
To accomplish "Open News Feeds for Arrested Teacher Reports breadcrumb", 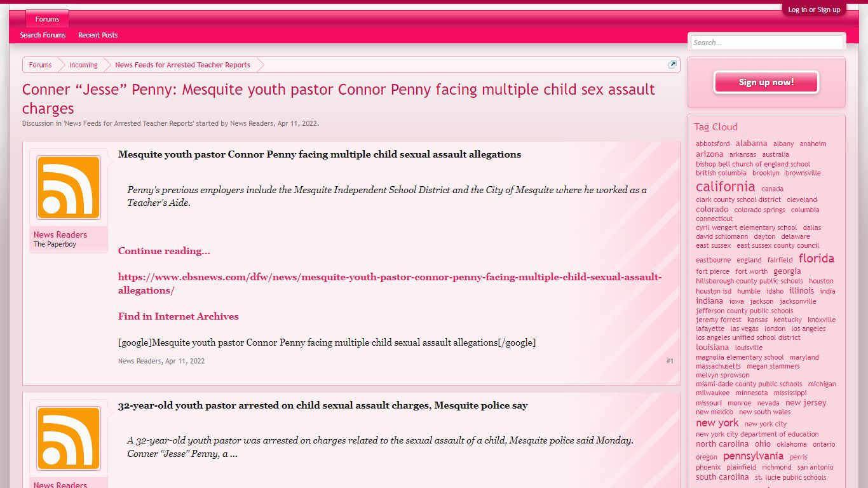I will coord(182,65).
